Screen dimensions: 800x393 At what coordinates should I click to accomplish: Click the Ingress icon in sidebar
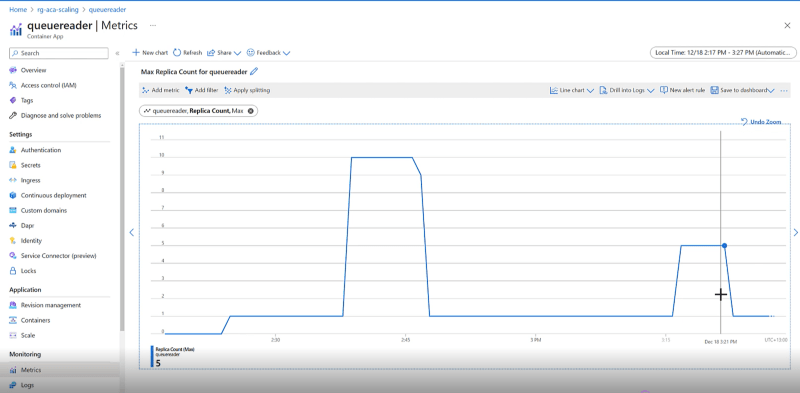coord(13,180)
